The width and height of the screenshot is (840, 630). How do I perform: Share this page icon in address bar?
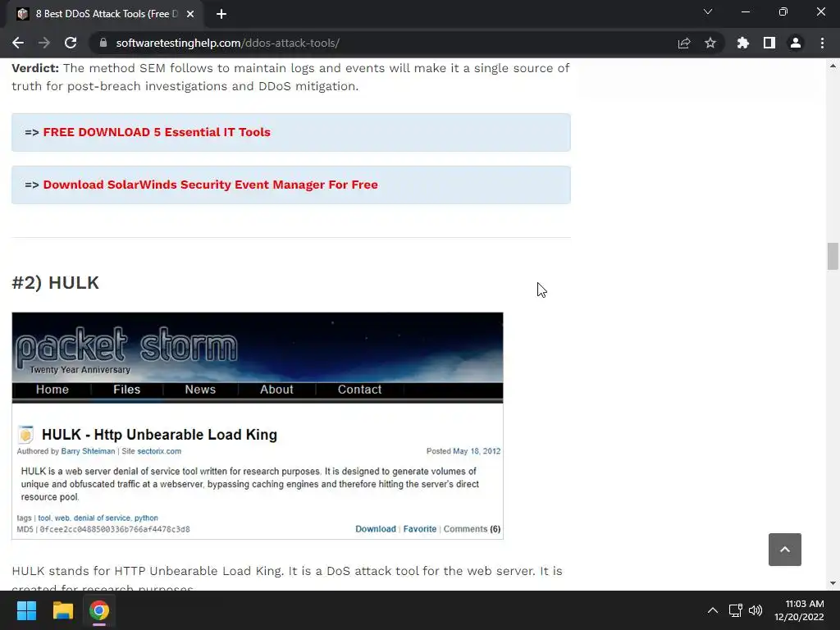click(684, 43)
